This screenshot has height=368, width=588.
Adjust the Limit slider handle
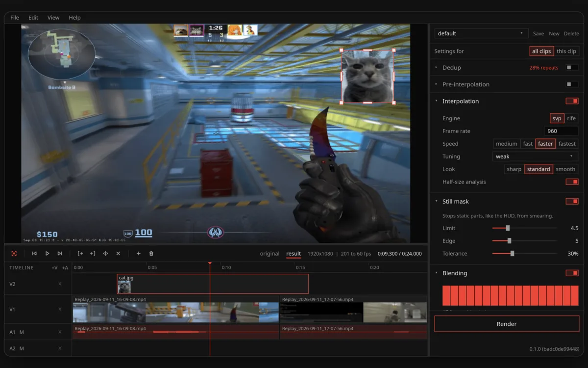(x=508, y=228)
